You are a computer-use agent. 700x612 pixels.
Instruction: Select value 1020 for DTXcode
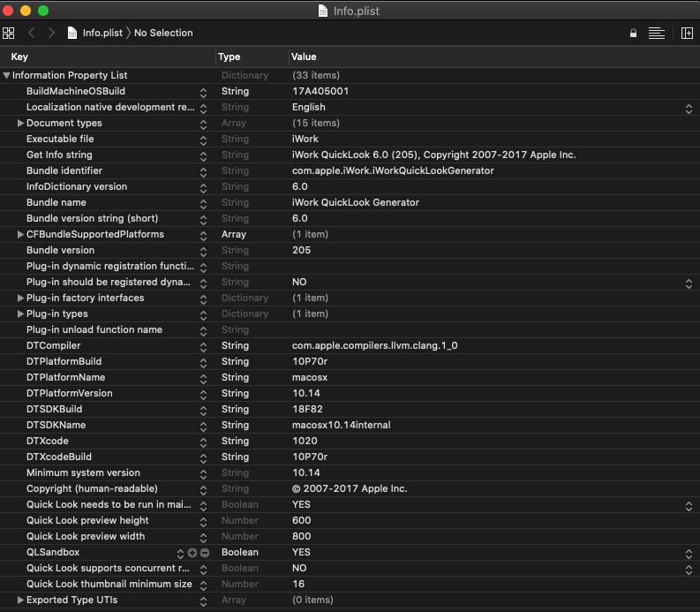tap(305, 441)
